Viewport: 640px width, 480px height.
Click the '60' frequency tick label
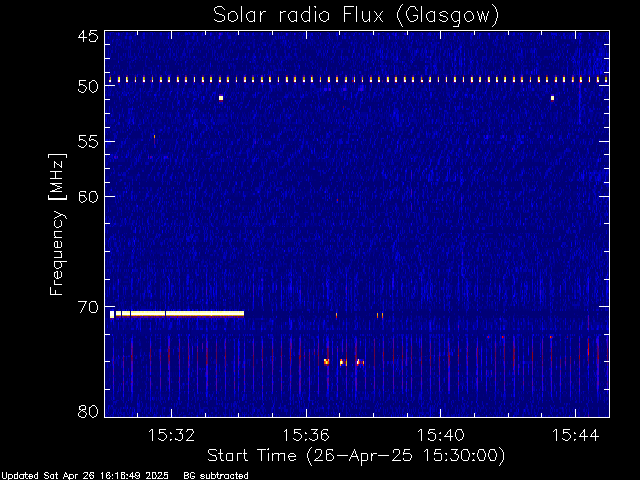pos(88,197)
